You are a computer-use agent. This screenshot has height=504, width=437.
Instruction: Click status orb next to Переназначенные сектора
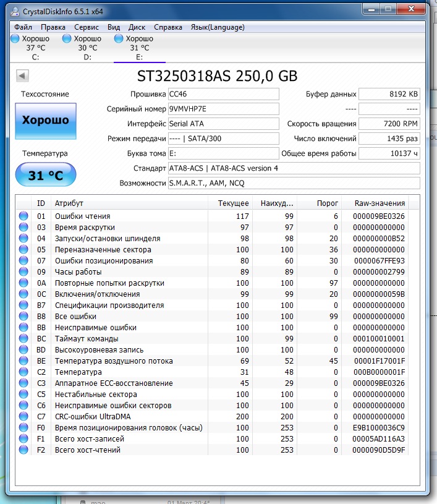point(24,250)
